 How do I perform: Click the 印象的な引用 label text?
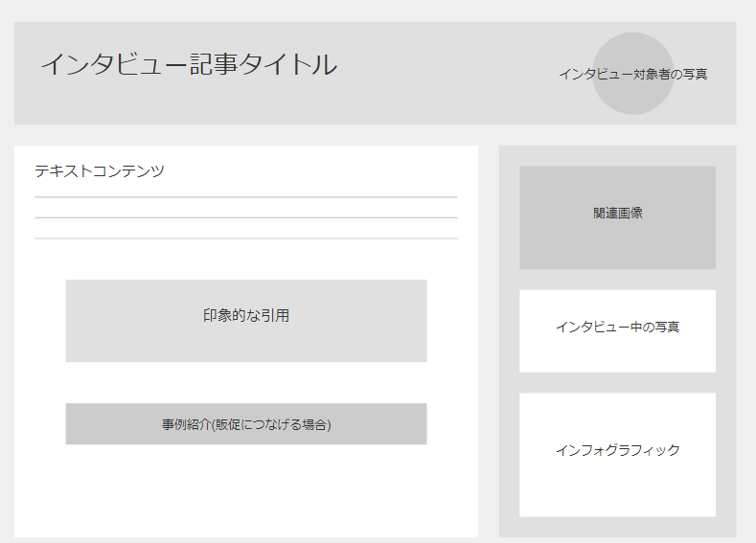(245, 316)
